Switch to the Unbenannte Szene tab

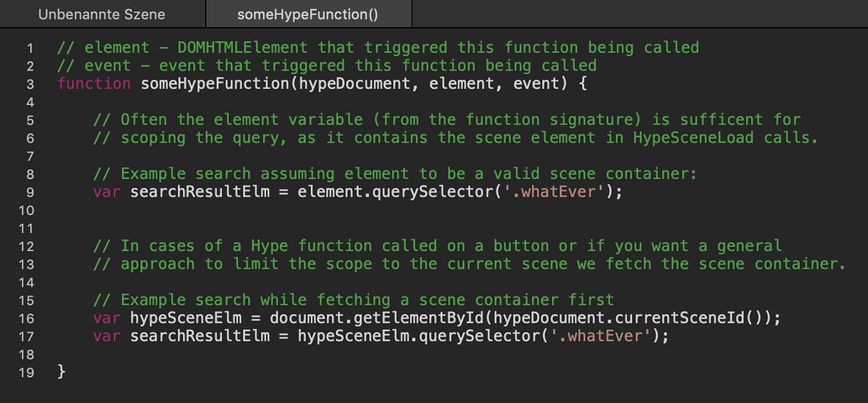click(102, 14)
